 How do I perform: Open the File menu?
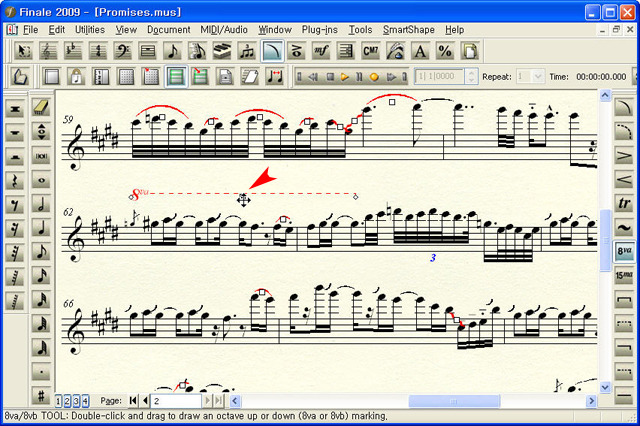click(30, 30)
